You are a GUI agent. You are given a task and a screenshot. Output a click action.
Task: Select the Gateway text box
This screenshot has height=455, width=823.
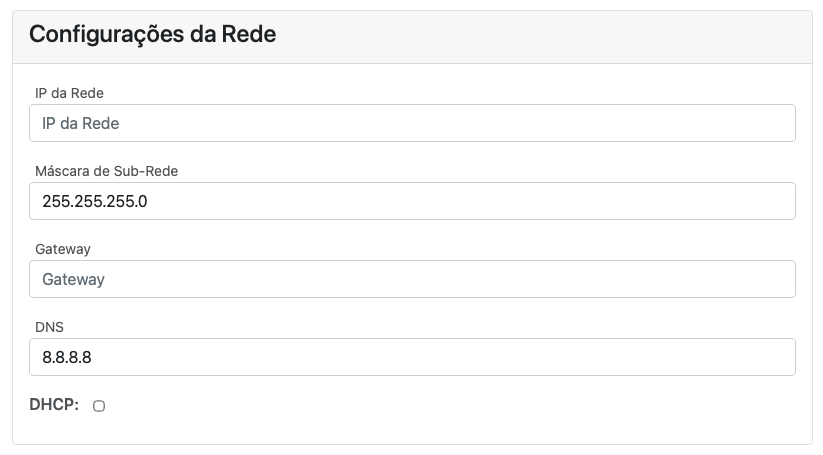point(412,279)
